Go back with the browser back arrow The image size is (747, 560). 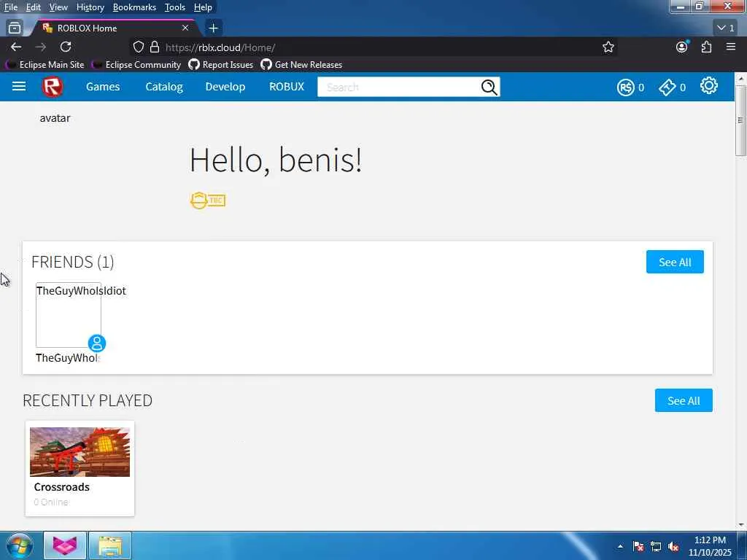[16, 47]
